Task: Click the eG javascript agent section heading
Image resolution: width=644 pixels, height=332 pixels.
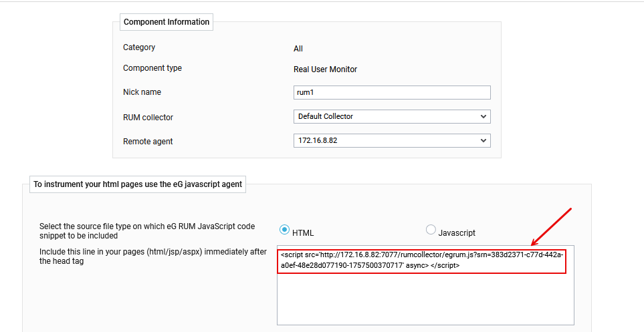Action: tap(138, 184)
